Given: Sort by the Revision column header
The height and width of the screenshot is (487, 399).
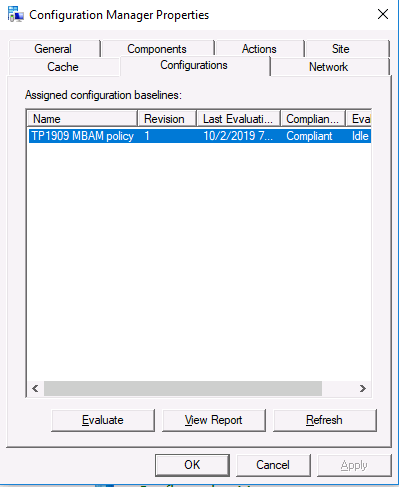Looking at the screenshot, I should (x=166, y=119).
